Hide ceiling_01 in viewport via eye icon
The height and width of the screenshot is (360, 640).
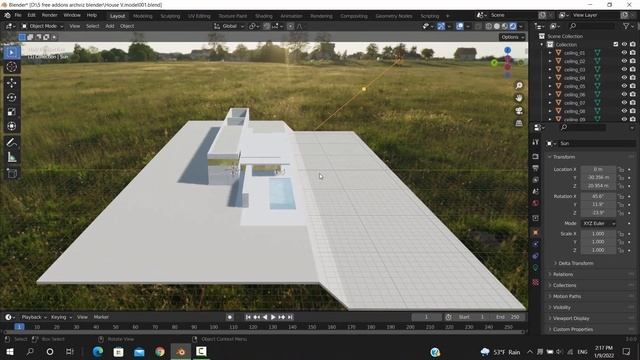point(624,53)
